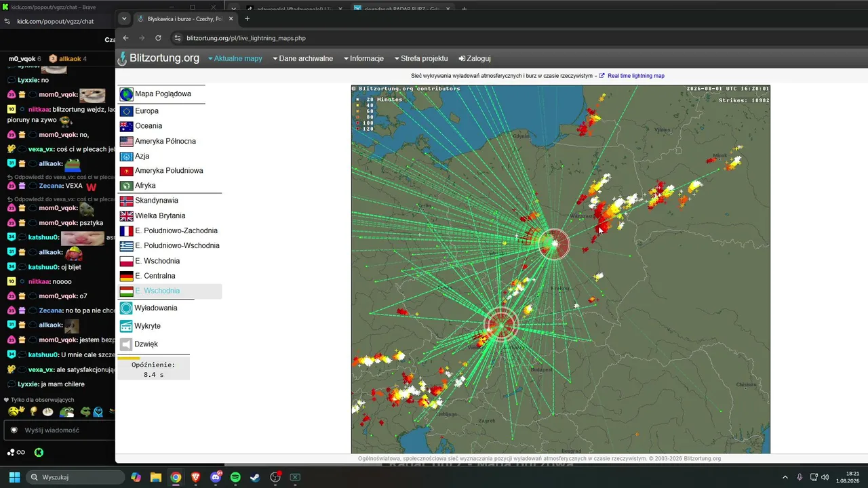Viewport: 868px width, 488px height.
Task: Show the E. Południowo-Wschodnia map
Action: click(170, 245)
